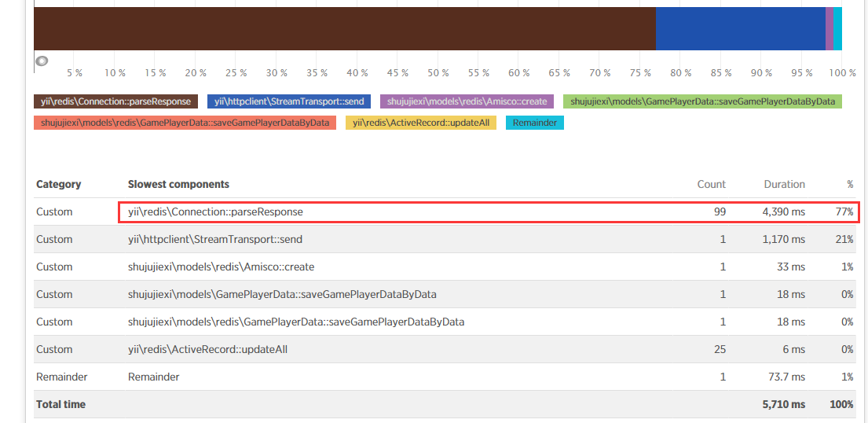Image resolution: width=868 pixels, height=423 pixels.
Task: Toggle the purple Amisco::create legend label
Action: point(467,101)
